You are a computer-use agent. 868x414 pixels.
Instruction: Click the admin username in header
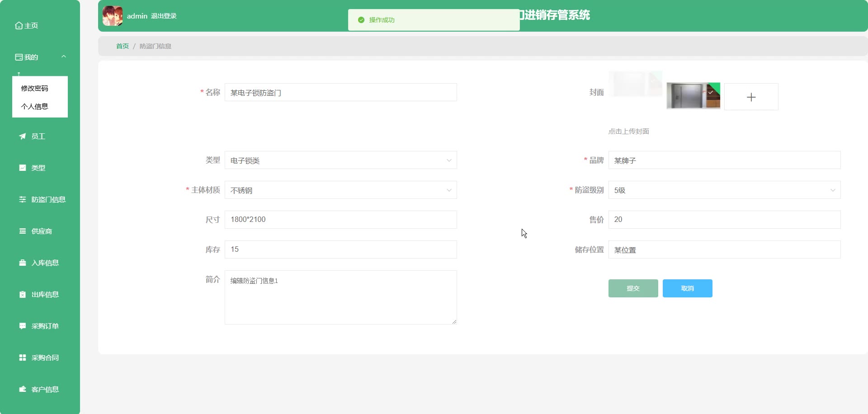pos(137,16)
